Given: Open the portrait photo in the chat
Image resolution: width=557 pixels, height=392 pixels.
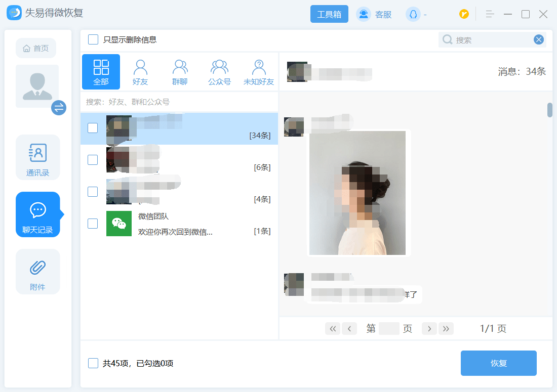Looking at the screenshot, I should point(357,193).
